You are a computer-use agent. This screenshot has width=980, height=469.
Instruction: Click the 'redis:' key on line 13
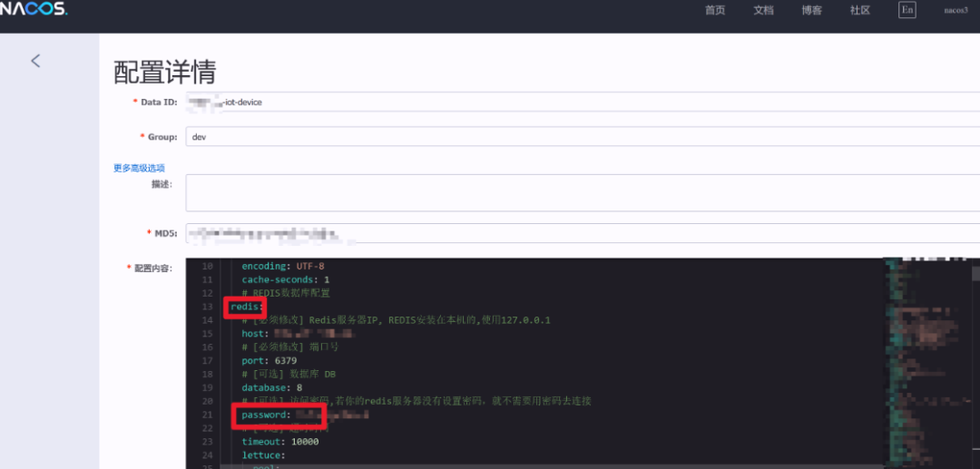[246, 307]
